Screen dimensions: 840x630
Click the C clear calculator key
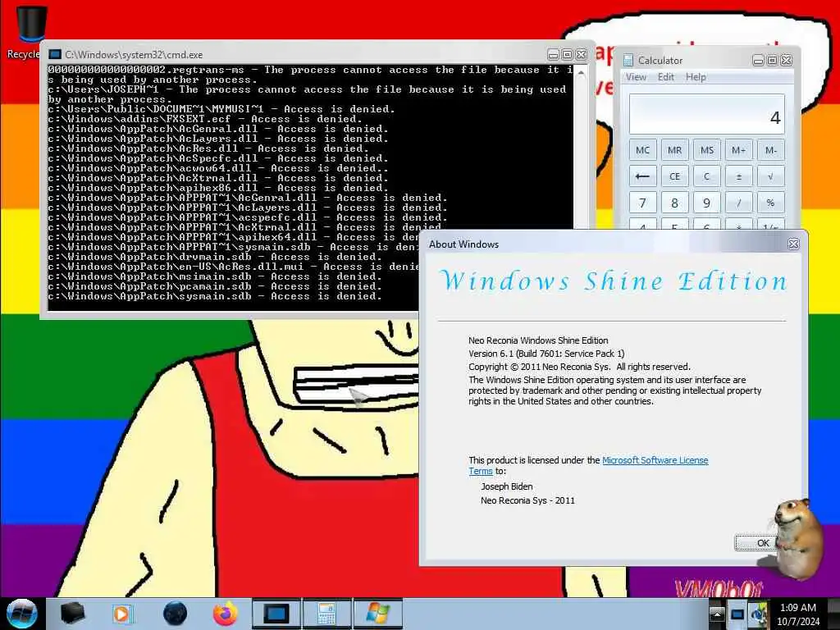[706, 176]
